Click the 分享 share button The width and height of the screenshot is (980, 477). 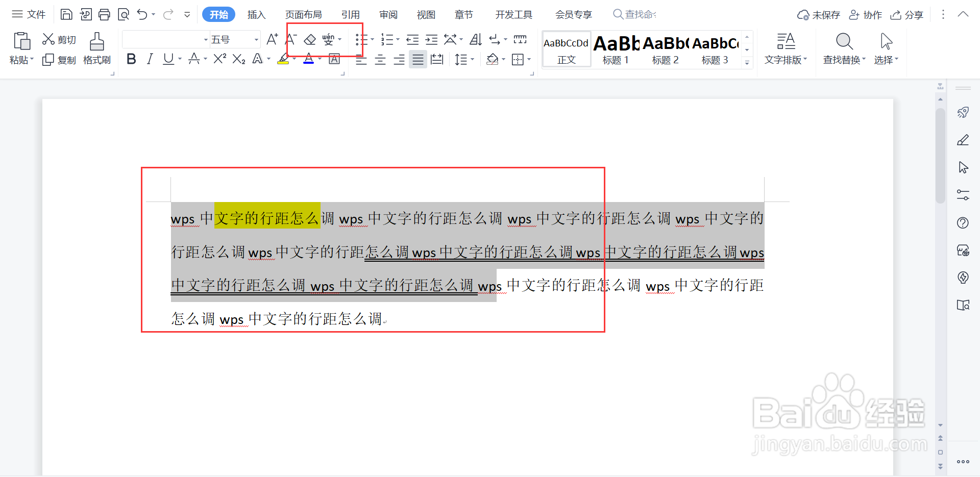tap(907, 15)
